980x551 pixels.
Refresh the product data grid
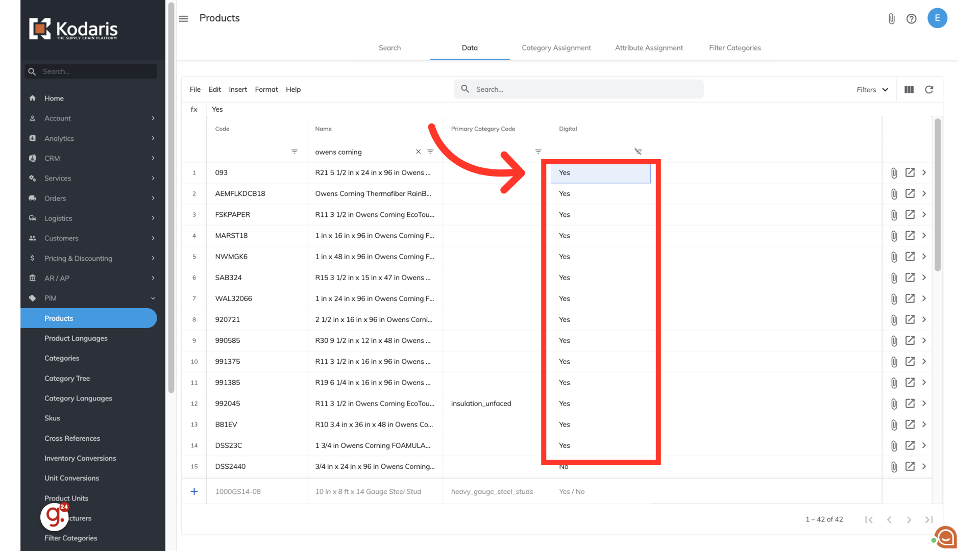[929, 90]
